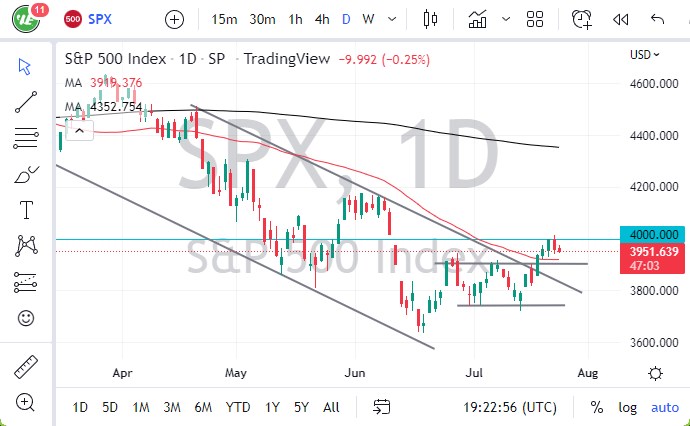690x426 pixels.
Task: Open the candlestick chart style picker
Action: (x=432, y=19)
